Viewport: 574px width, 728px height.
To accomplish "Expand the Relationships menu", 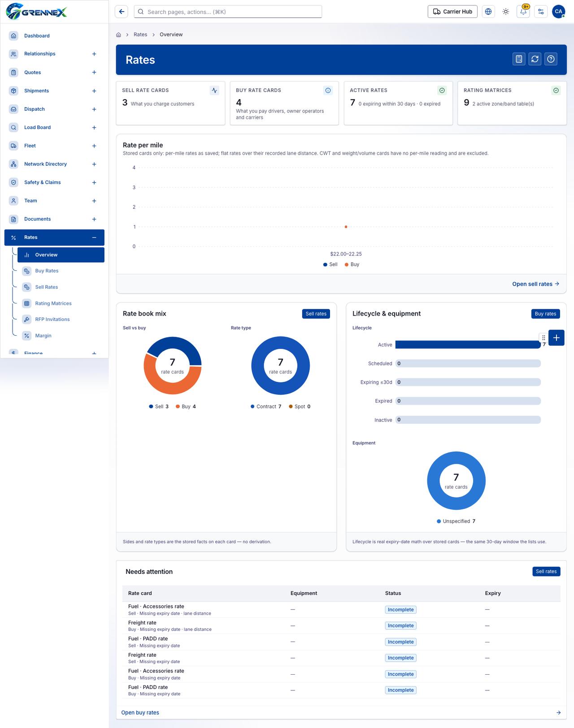I will 94,54.
